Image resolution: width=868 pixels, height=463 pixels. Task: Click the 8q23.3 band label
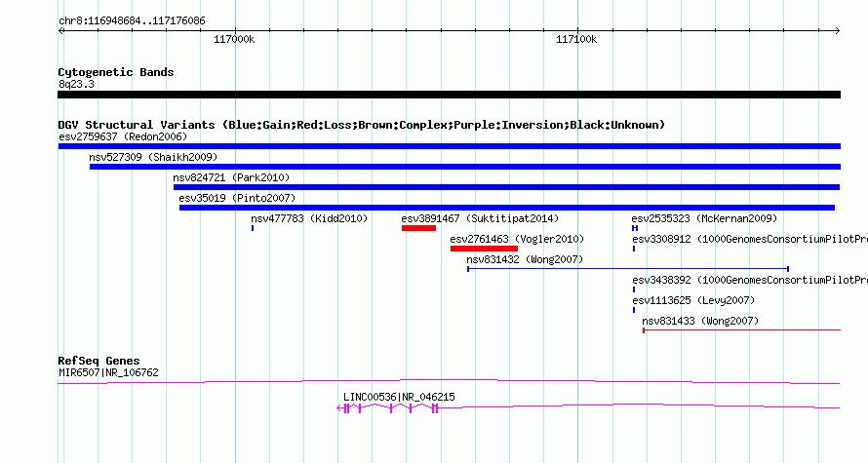pyautogui.click(x=76, y=84)
